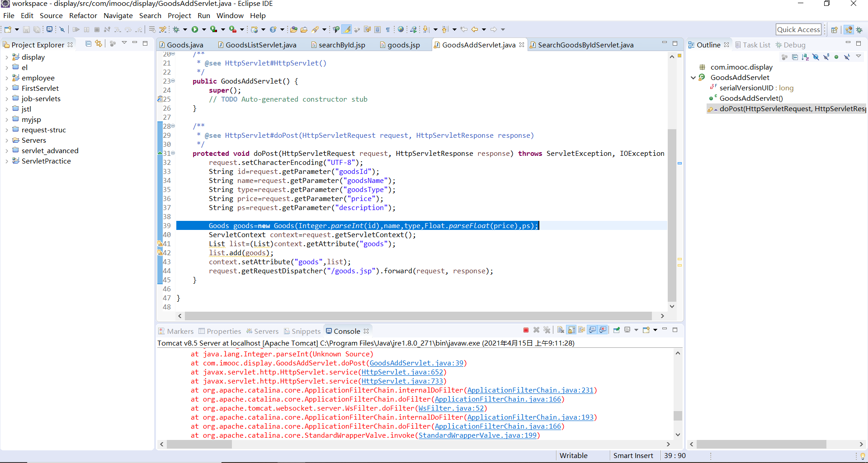The height and width of the screenshot is (463, 868).
Task: Close the GoodsAddServlet.java editor tab
Action: [522, 45]
